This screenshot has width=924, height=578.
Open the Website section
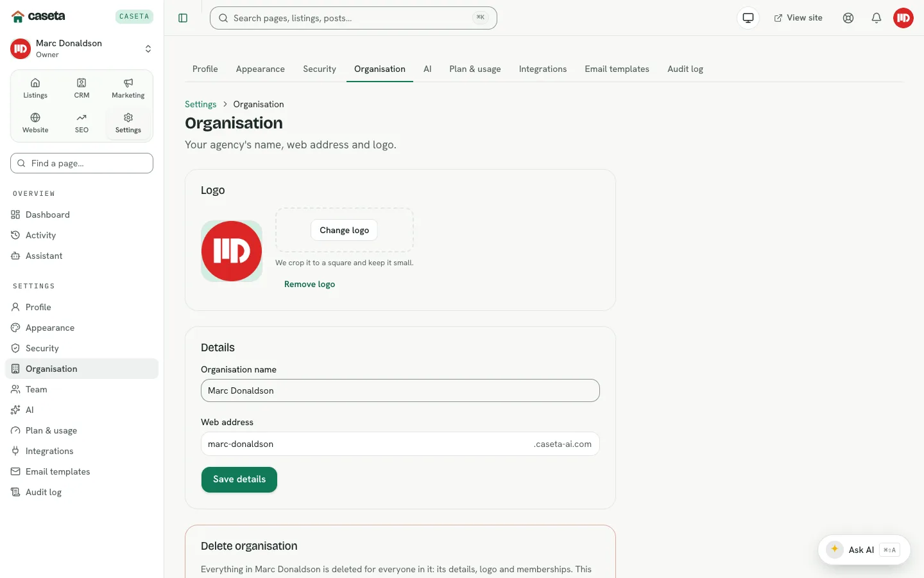coord(35,123)
